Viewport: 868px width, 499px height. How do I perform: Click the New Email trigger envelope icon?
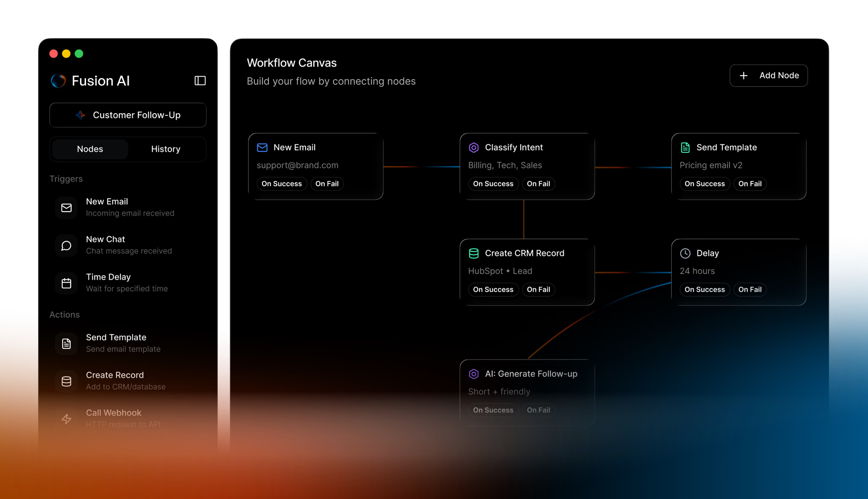pos(67,208)
